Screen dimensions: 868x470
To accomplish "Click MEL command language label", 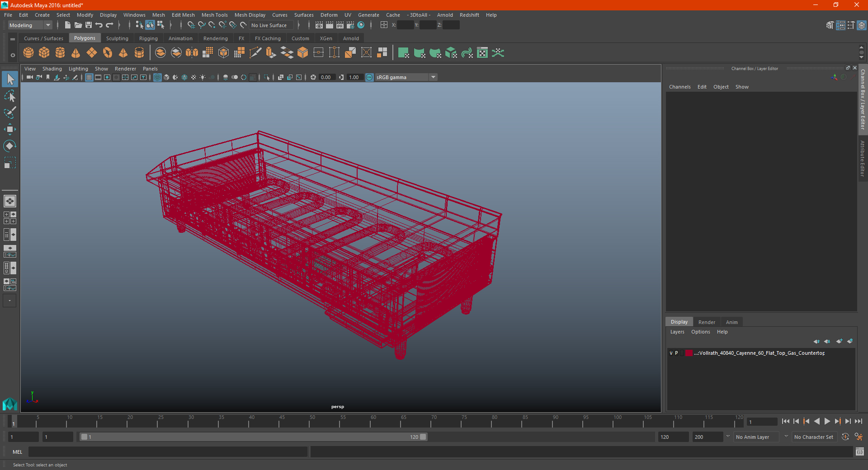I will [18, 452].
